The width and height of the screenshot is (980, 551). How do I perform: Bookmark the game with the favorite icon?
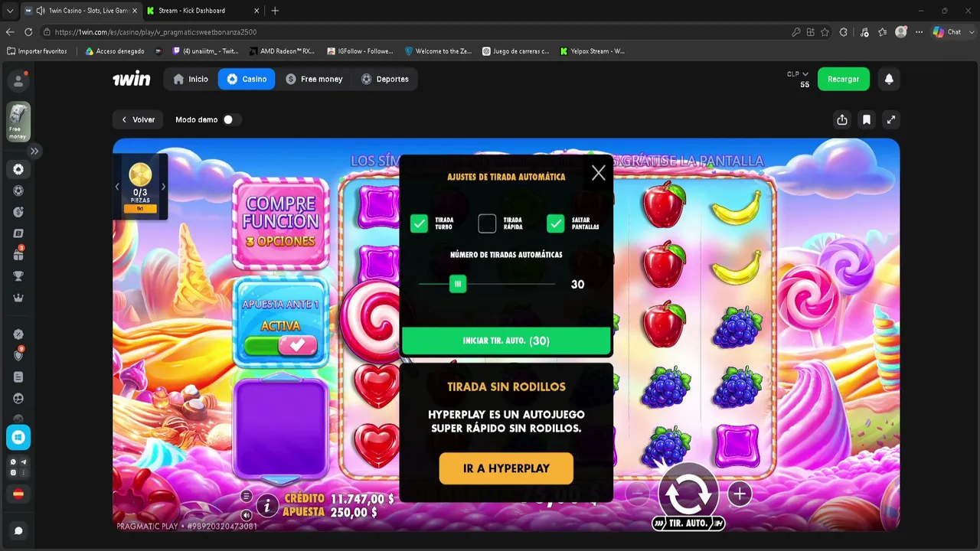(867, 119)
